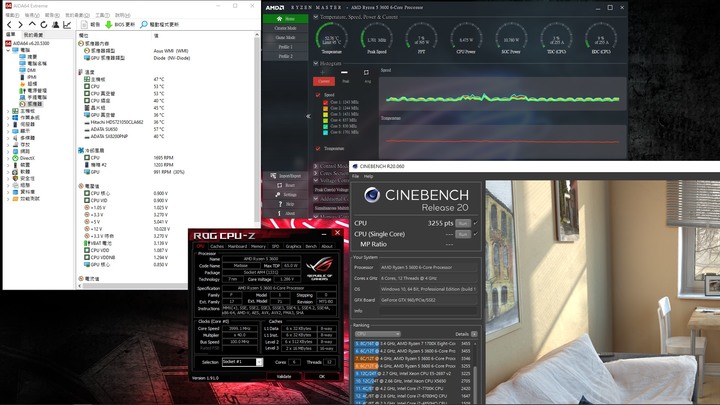Screen dimensions: 720x405
Task: Click OK in ROG CPU-Z
Action: point(322,377)
